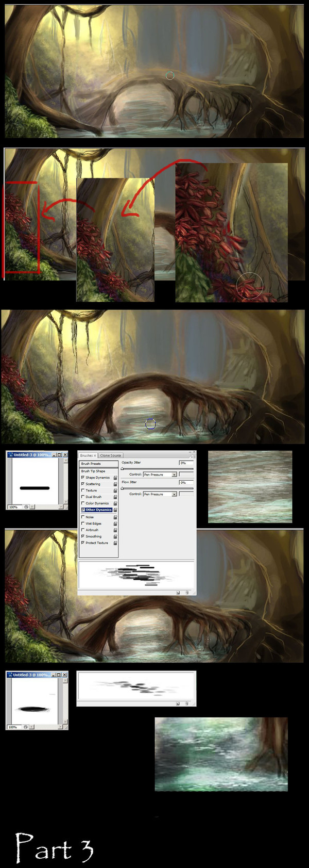Click the Opacity Jitter percentage field
Screen dimensions: 309x868
click(x=186, y=463)
